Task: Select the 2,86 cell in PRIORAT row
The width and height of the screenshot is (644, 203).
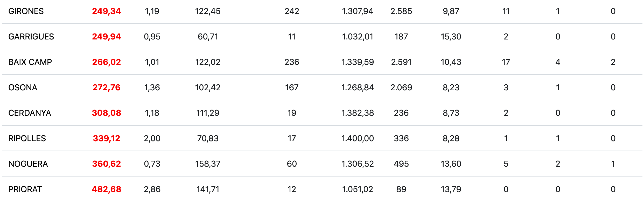Action: coord(152,189)
